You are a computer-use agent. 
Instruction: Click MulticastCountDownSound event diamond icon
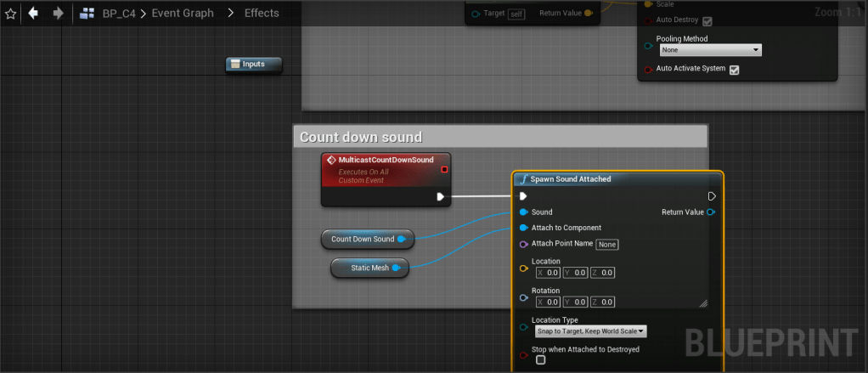coord(331,160)
